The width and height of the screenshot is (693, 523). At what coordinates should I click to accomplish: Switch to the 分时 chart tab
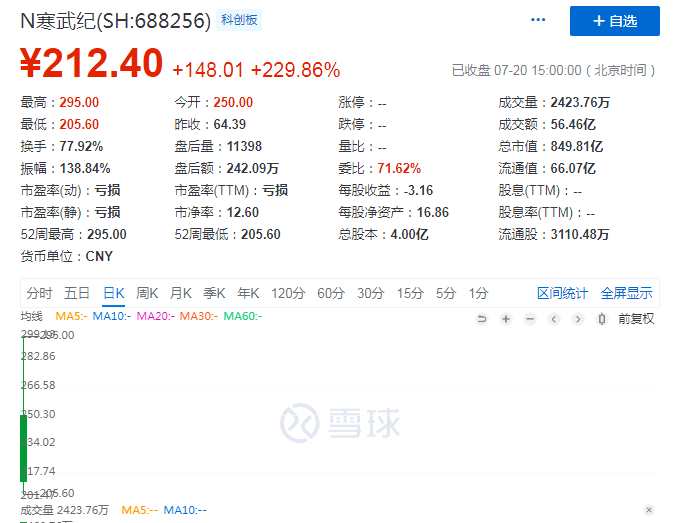pyautogui.click(x=39, y=293)
